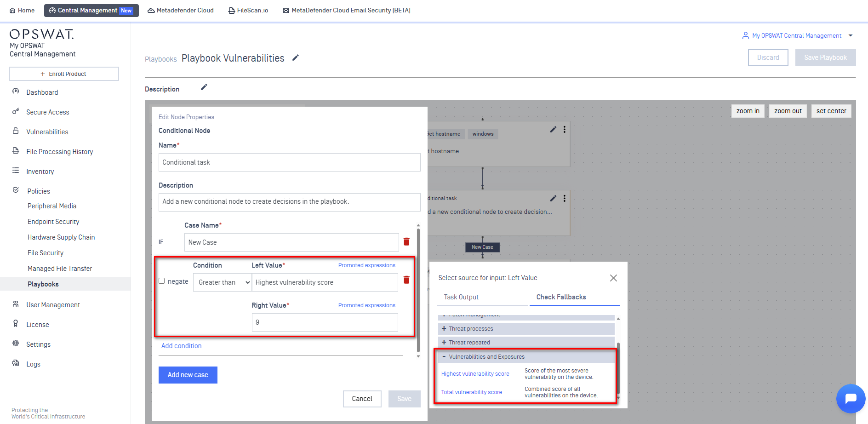Open Peripheral Media policy page

point(52,206)
